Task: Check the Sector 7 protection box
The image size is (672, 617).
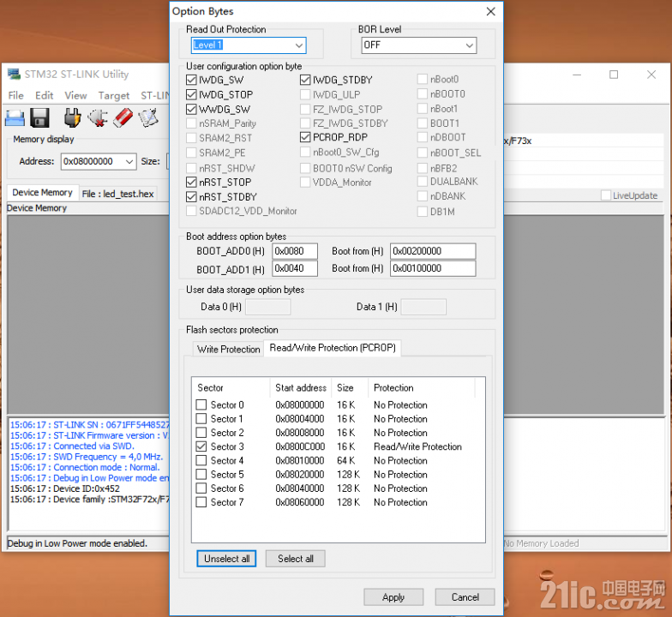Action: pos(201,502)
